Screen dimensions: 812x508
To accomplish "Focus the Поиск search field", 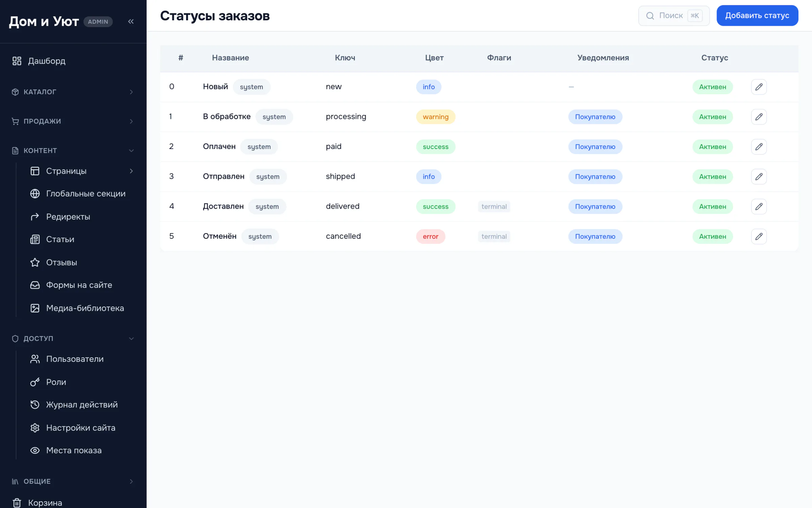I will pyautogui.click(x=674, y=16).
